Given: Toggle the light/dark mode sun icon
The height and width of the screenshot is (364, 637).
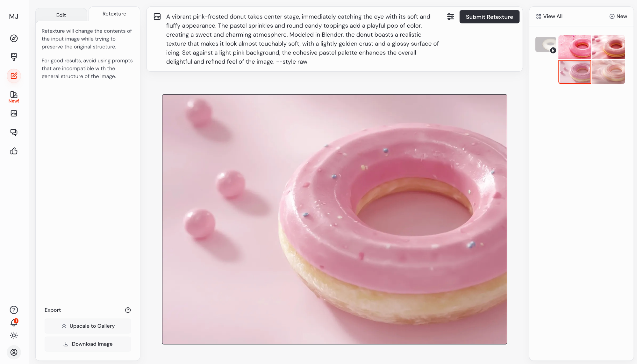Looking at the screenshot, I should pyautogui.click(x=14, y=335).
